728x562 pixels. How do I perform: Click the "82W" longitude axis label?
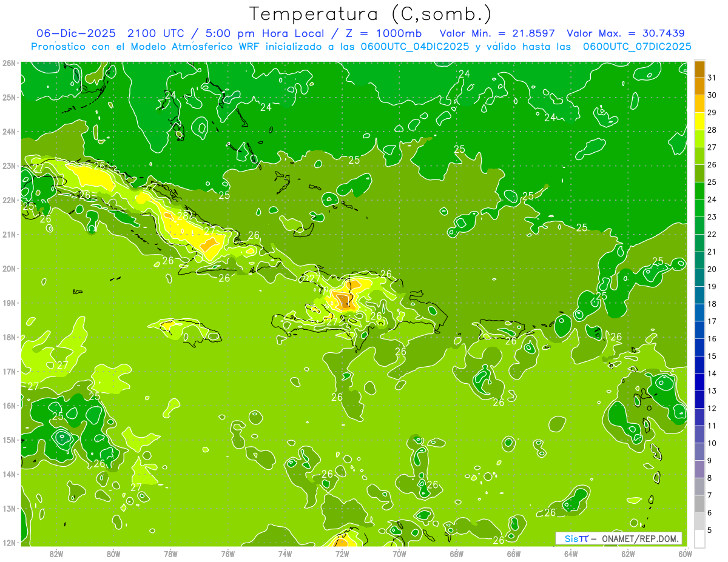coord(56,554)
